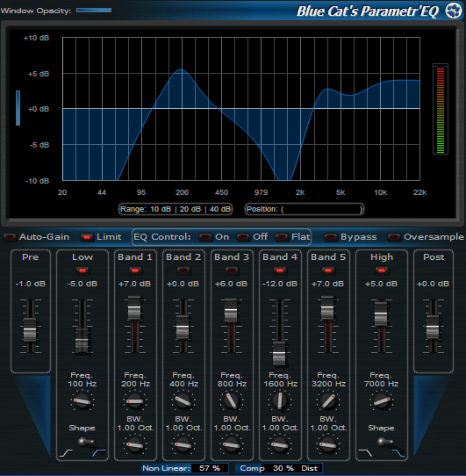The width and height of the screenshot is (466, 476).
Task: Toggle the Bypass LED
Action: pos(330,237)
